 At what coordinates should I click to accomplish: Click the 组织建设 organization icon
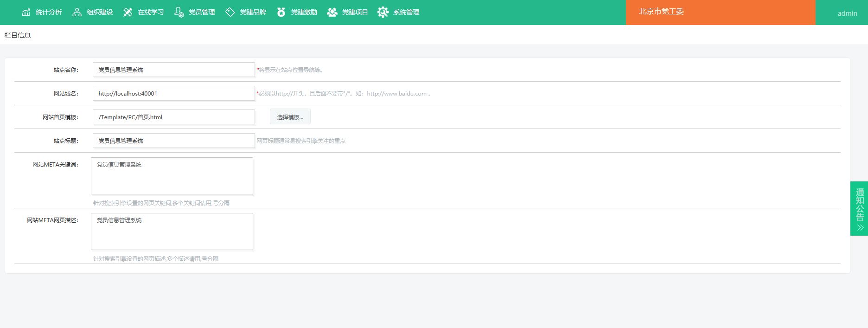[x=77, y=12]
